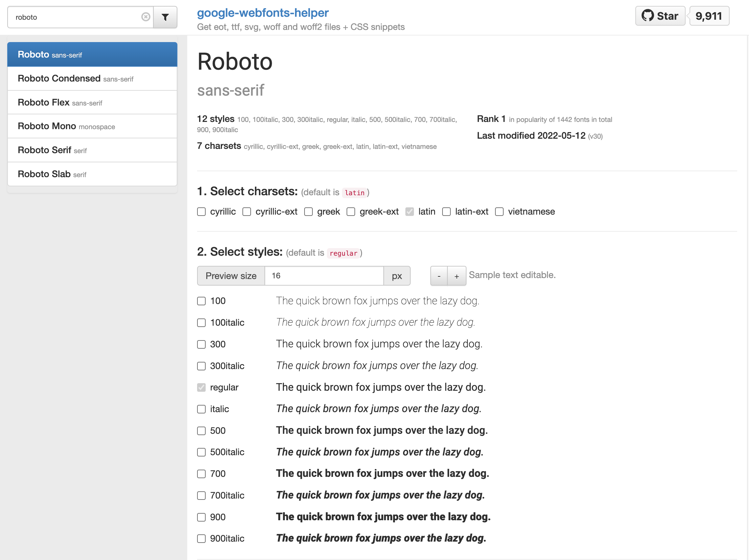Select Roboto Condensed in font list
This screenshot has height=560, width=749.
[x=92, y=79]
